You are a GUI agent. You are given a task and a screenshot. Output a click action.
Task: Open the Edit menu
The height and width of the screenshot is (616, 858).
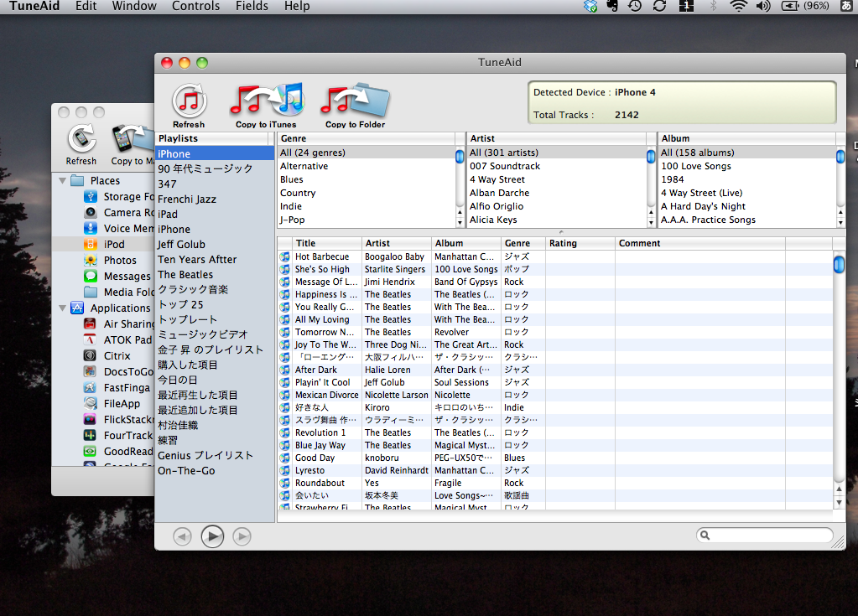coord(86,6)
